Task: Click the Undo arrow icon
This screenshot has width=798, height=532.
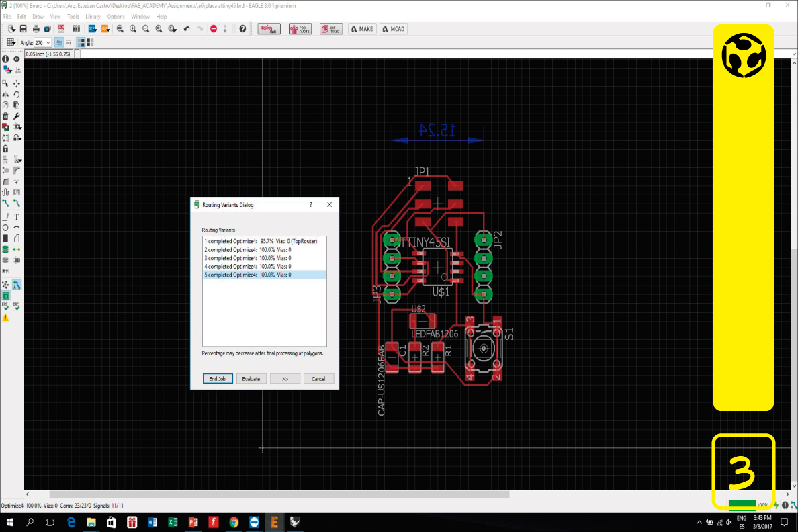Action: click(187, 29)
